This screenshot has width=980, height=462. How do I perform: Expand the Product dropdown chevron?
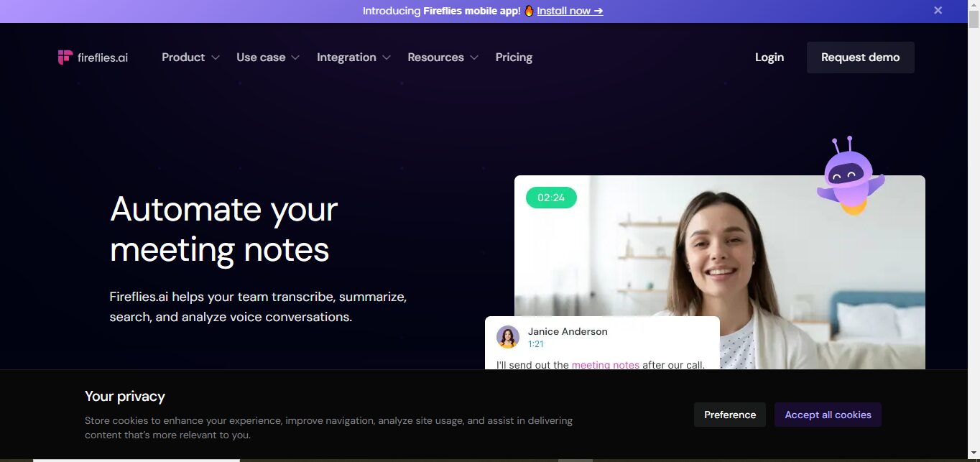click(x=216, y=57)
